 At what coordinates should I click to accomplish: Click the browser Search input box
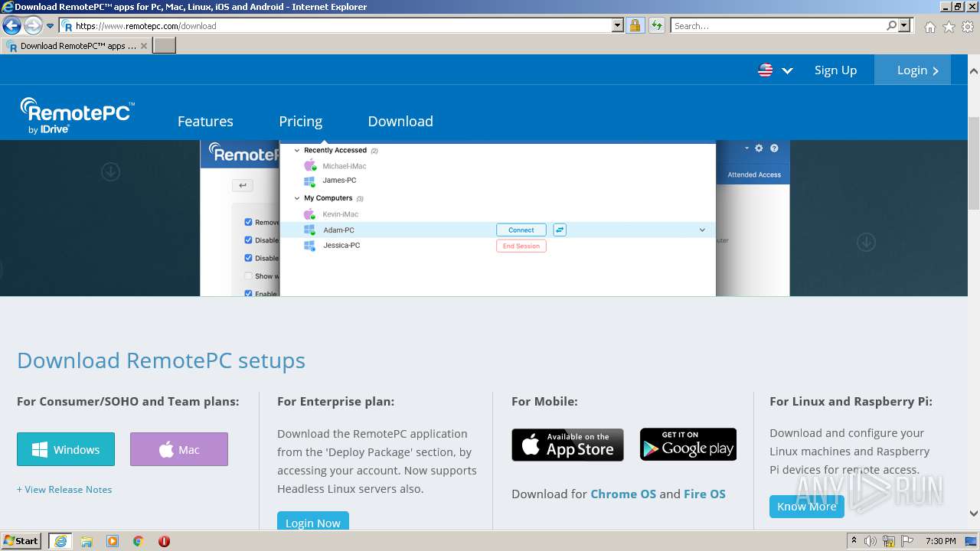pos(777,26)
